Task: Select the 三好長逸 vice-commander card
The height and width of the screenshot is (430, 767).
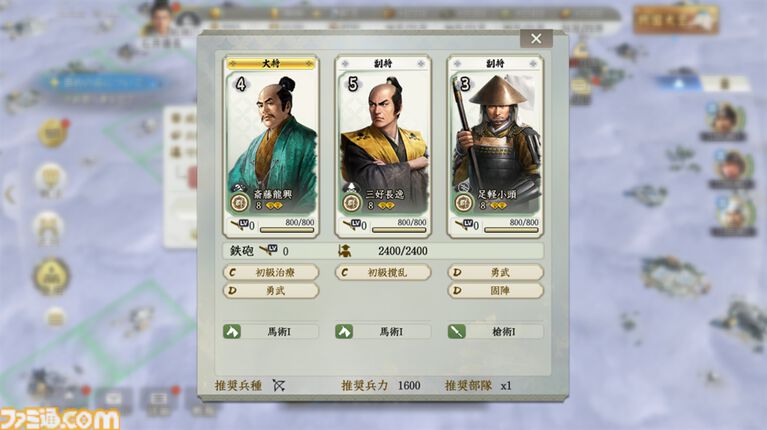Action: [x=383, y=147]
